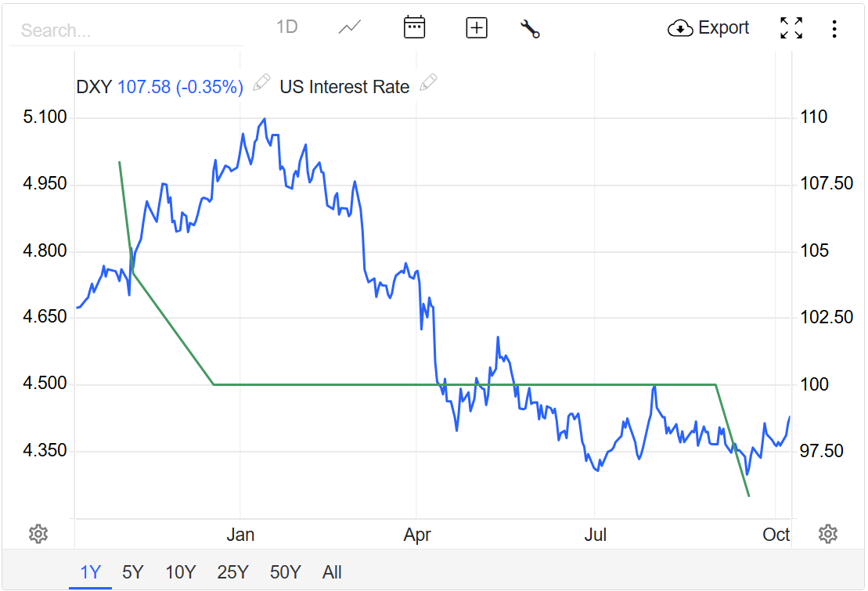Open the wrench tools icon

coord(530,29)
